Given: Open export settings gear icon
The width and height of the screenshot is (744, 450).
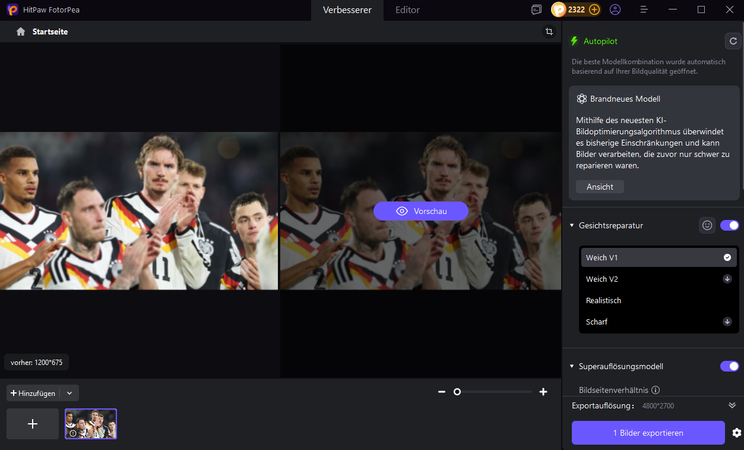Looking at the screenshot, I should (736, 433).
